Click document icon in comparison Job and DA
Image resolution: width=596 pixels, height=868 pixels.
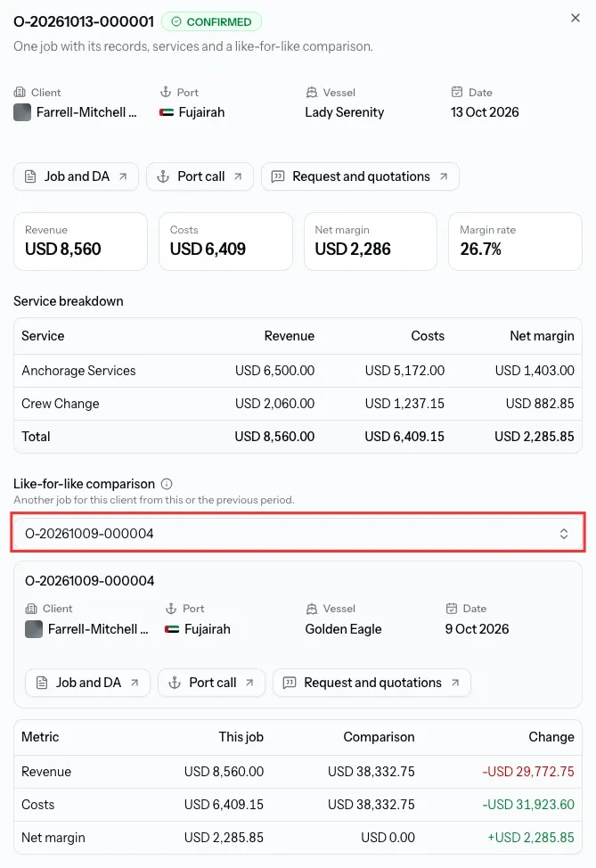42,683
